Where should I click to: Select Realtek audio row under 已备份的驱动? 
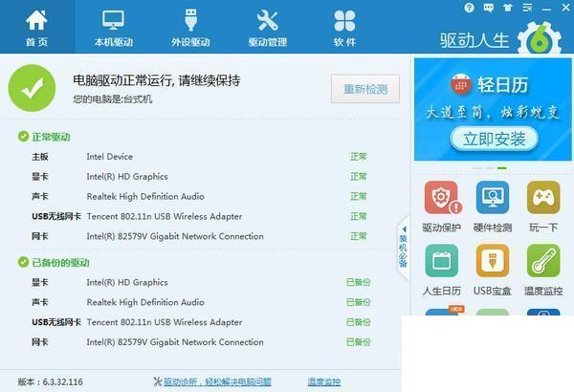click(201, 302)
